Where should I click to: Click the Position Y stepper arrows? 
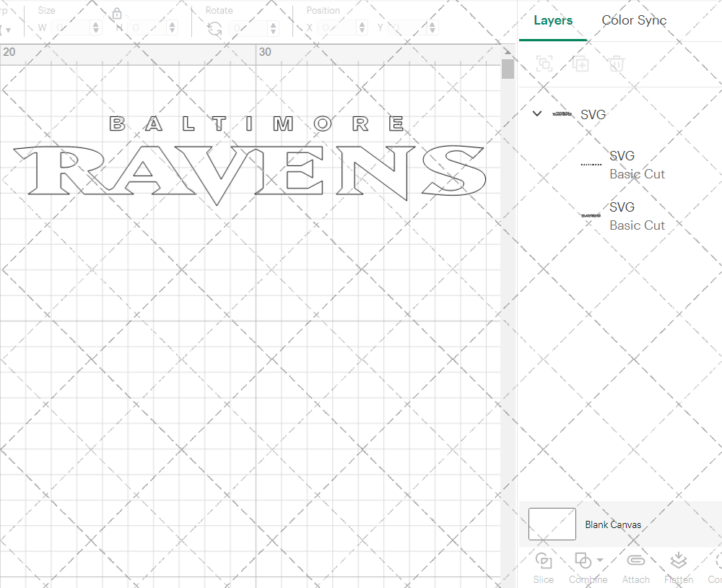point(432,27)
